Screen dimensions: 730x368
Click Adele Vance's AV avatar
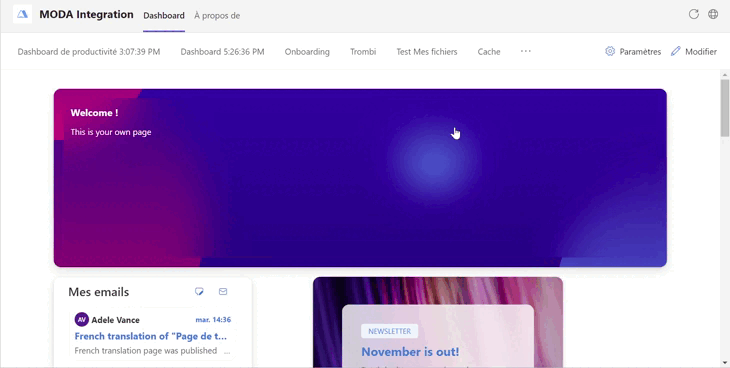(81, 320)
